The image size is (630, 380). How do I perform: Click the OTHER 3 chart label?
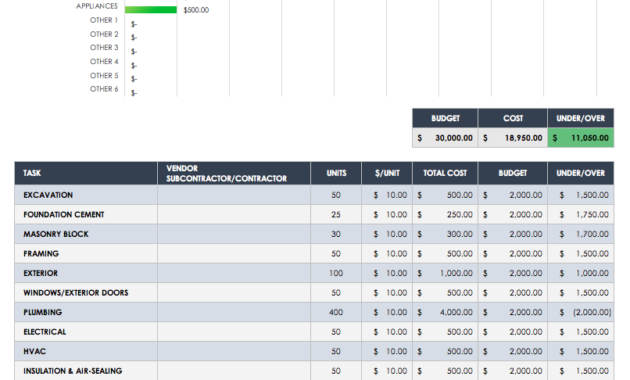(x=104, y=47)
